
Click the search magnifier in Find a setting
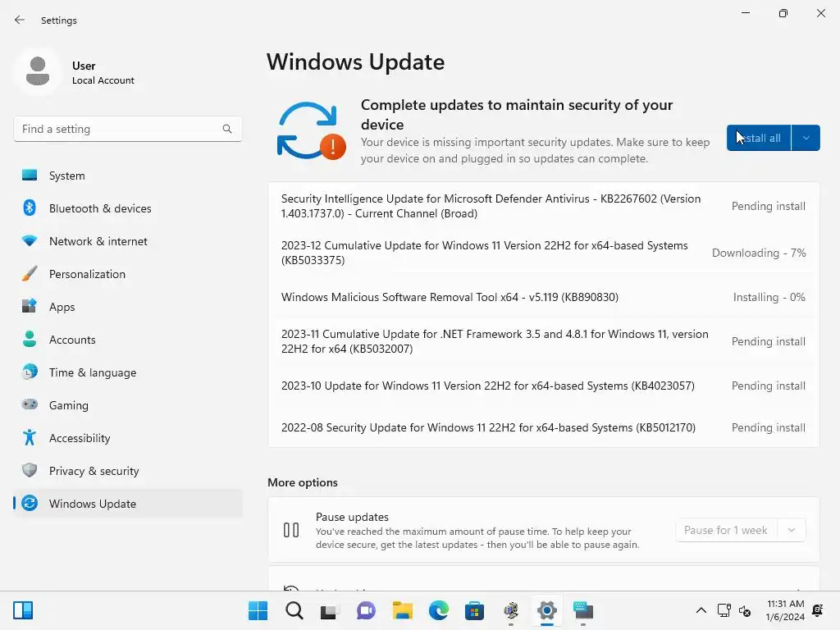point(227,129)
